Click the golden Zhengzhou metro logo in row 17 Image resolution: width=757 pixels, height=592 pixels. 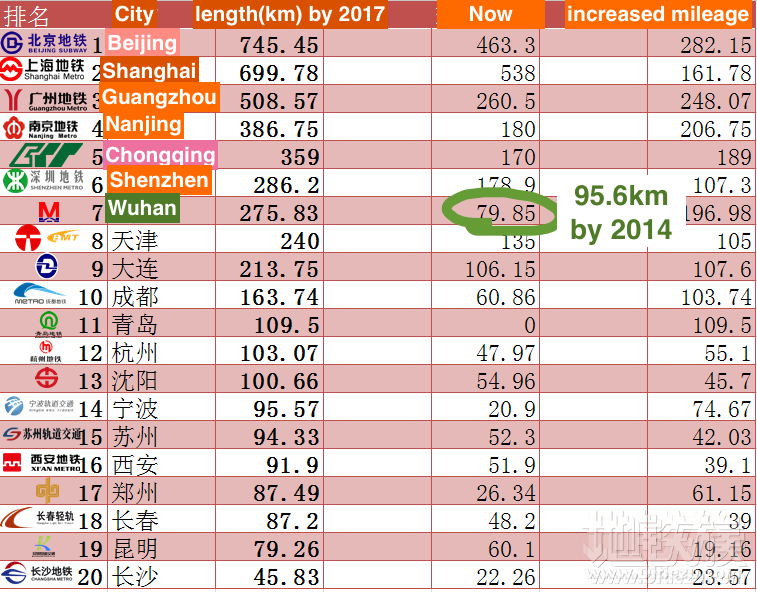coord(47,490)
